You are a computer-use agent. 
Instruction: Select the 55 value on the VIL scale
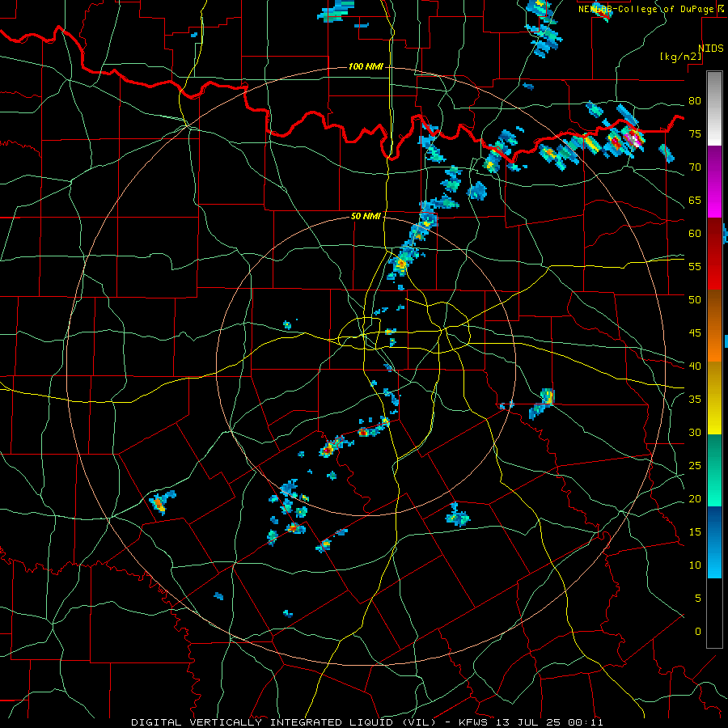pyautogui.click(x=695, y=267)
